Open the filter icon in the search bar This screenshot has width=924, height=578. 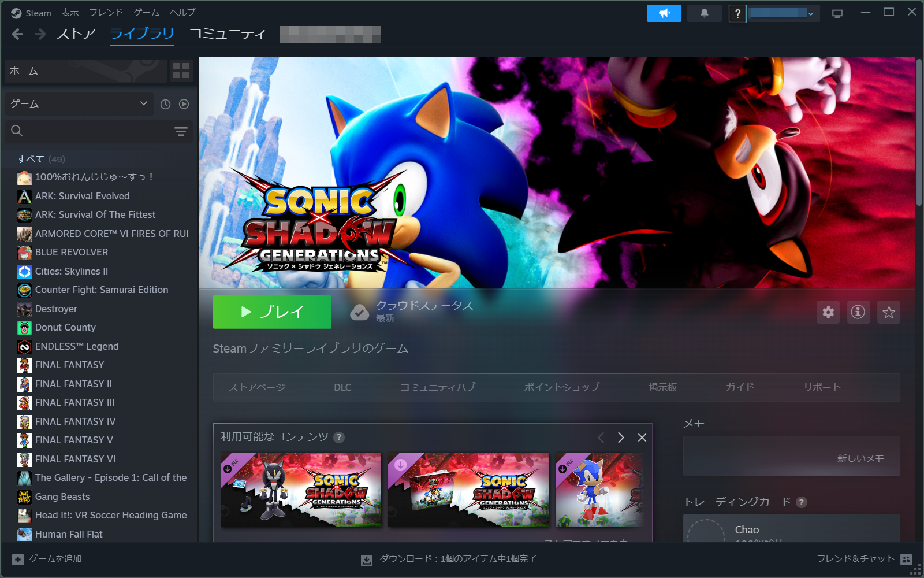[181, 131]
